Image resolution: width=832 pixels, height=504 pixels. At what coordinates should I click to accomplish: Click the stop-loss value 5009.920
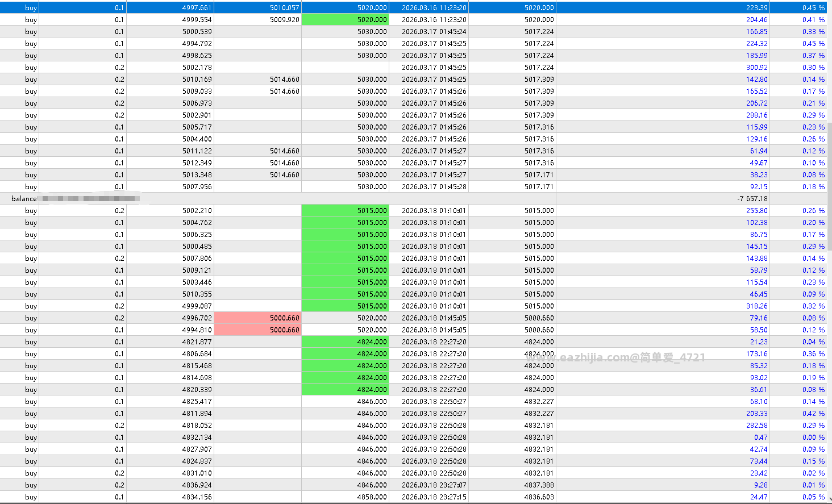tap(285, 20)
